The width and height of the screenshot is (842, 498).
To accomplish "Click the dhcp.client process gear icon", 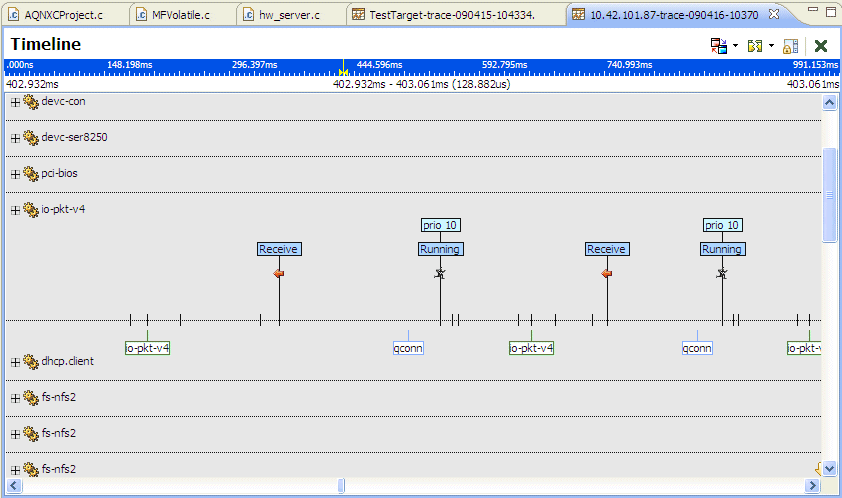I will pos(31,362).
